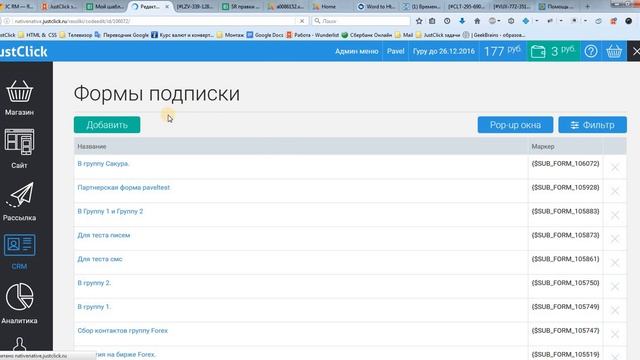Open the Переводчик Google bookmark

pos(122,35)
